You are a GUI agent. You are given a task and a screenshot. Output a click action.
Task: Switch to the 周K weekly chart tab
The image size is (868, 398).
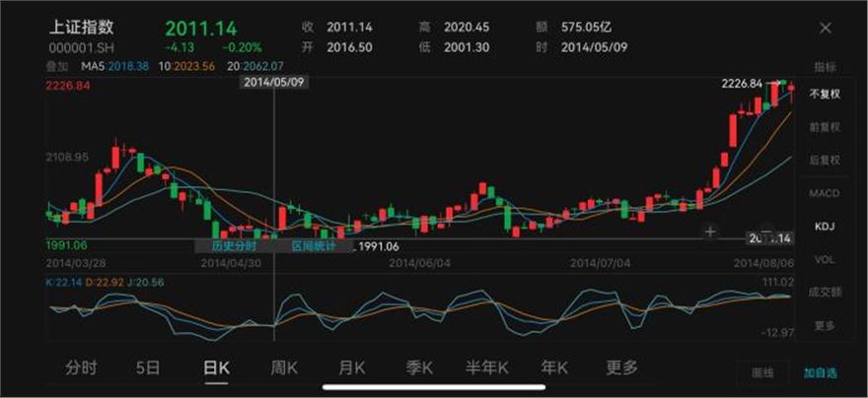click(x=284, y=367)
